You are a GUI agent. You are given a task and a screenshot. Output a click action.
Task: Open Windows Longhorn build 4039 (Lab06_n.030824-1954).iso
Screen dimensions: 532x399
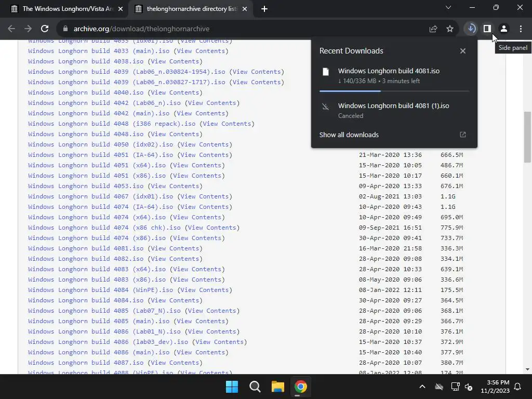pyautogui.click(x=127, y=72)
